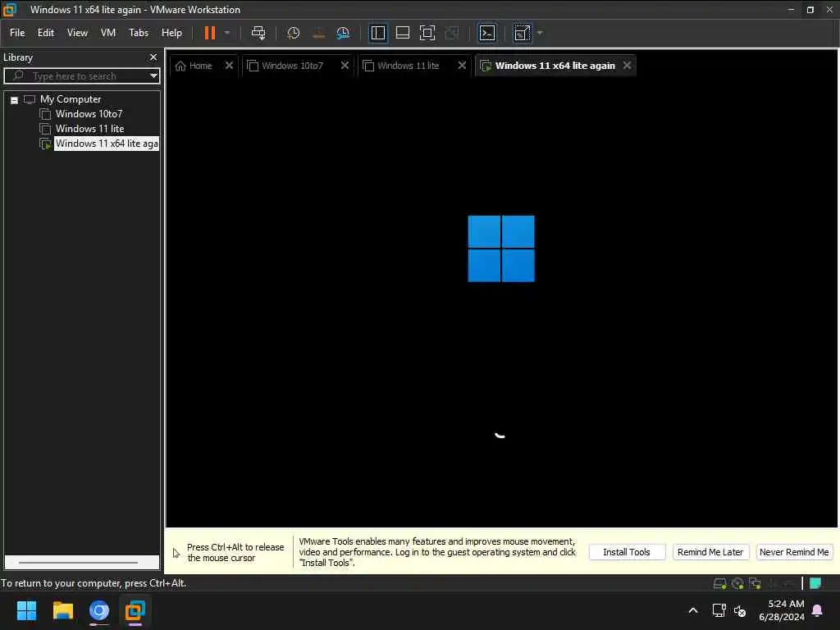
Task: Click the muted volume tray icon
Action: pyautogui.click(x=741, y=610)
